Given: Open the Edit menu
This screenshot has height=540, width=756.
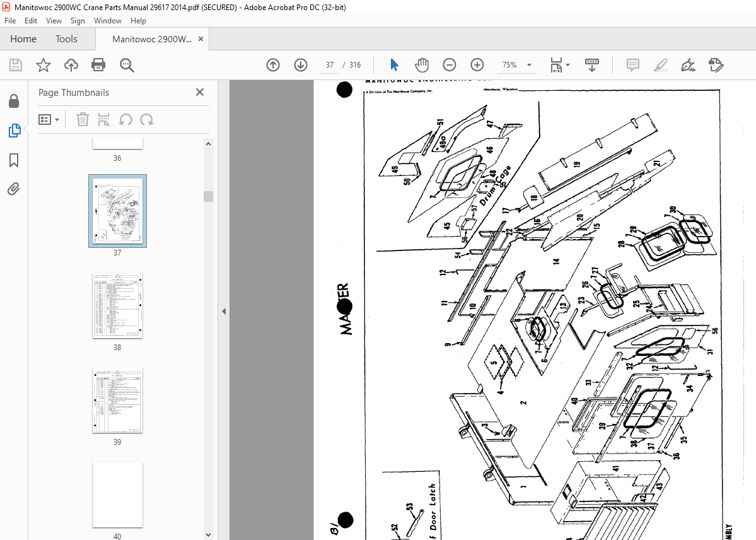Looking at the screenshot, I should point(31,21).
